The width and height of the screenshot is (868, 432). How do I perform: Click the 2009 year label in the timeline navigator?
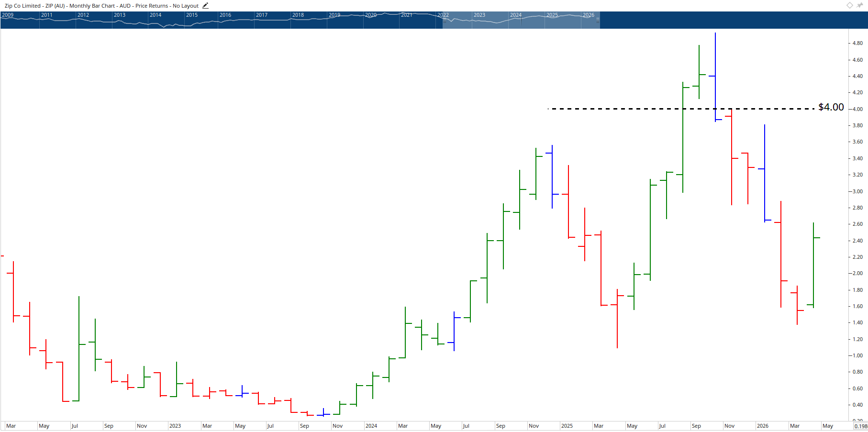point(7,15)
